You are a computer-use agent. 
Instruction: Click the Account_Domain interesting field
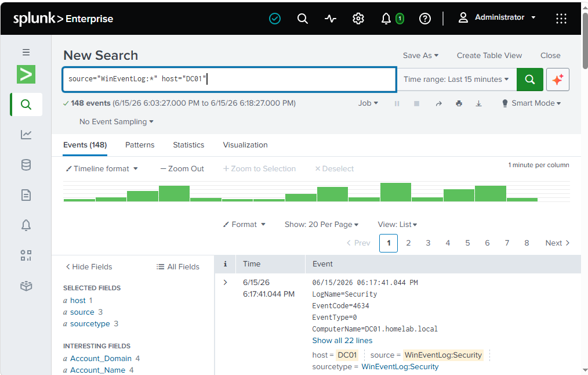tap(101, 359)
